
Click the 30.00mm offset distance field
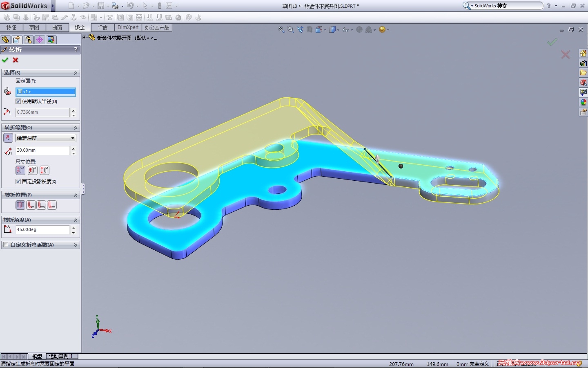tap(43, 150)
